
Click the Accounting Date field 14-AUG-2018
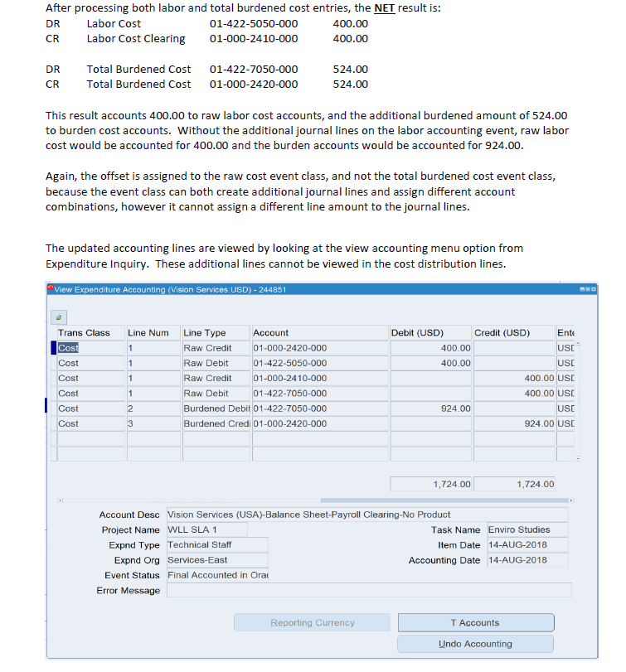[x=528, y=560]
